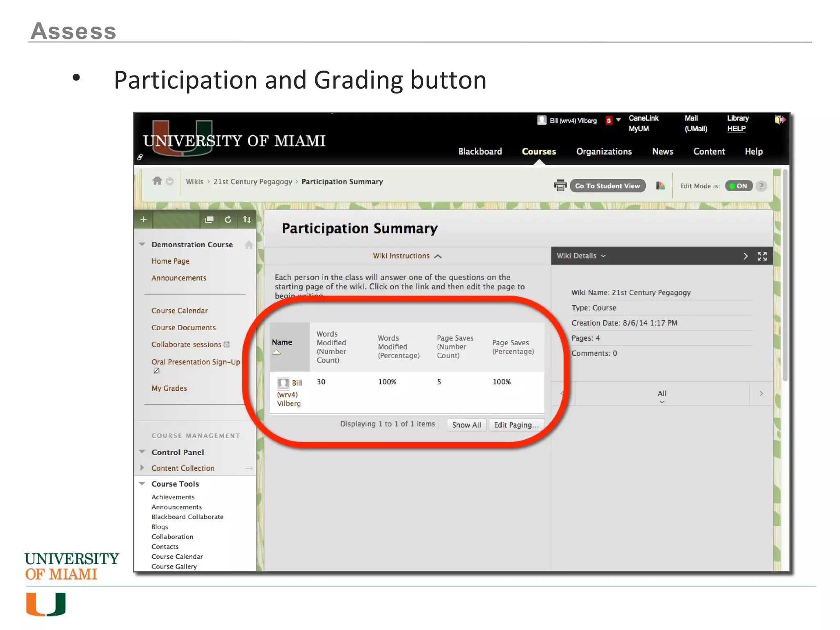The width and height of the screenshot is (840, 630).
Task: Click the red notifications badge showing 3
Action: pyautogui.click(x=609, y=121)
